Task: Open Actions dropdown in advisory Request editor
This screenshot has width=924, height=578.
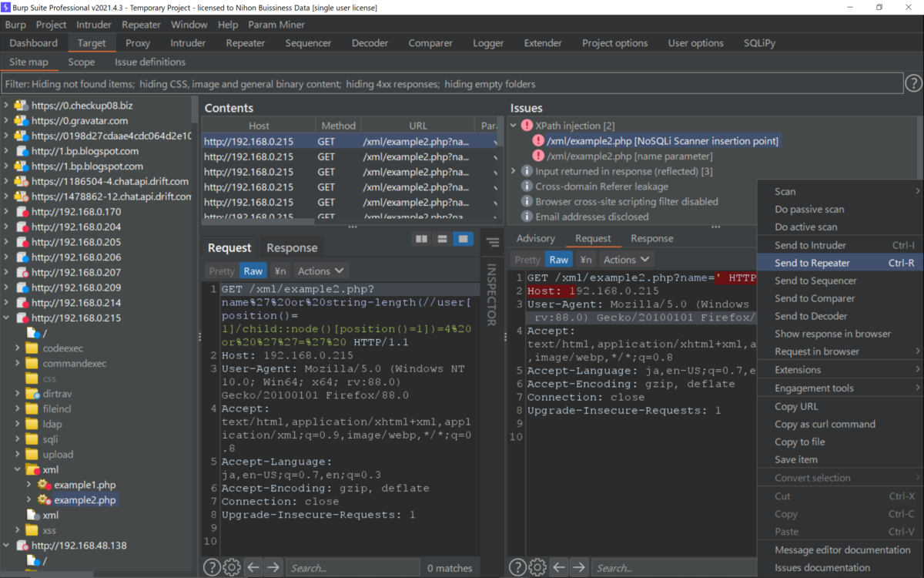Action: point(626,260)
